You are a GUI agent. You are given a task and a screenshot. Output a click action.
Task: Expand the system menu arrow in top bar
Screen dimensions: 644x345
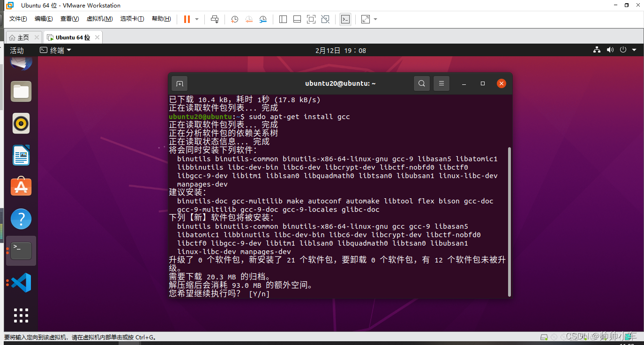coord(634,50)
